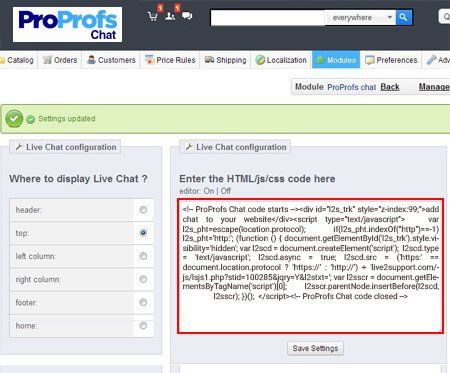450x373 pixels.
Task: Open the everywhere search scope dropdown
Action: [x=361, y=17]
